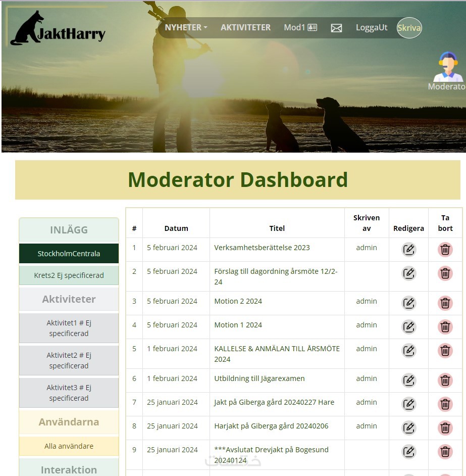Delete KALLELSE & ANMÄLAN TILL ÅRSMÖTE post
Viewport: 466px width, 476px height.
point(445,351)
